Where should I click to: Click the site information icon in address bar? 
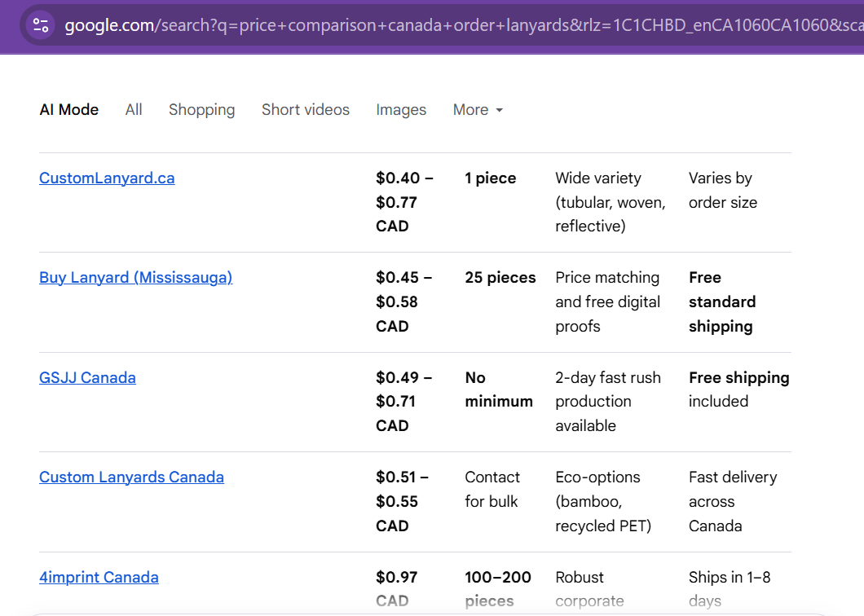[41, 25]
